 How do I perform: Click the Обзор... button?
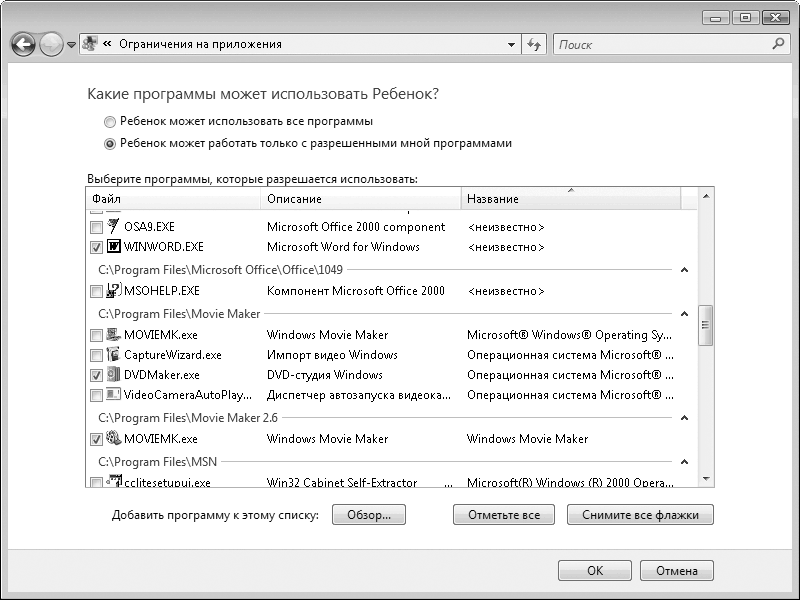(x=369, y=515)
